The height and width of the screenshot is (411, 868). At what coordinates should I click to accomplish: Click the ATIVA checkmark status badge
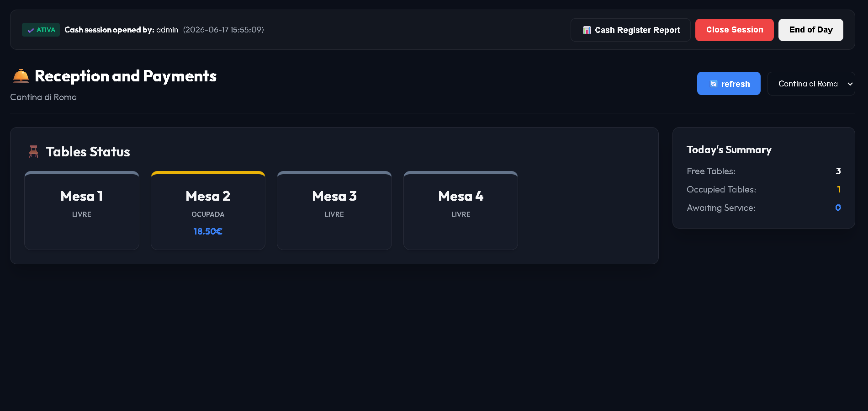41,30
